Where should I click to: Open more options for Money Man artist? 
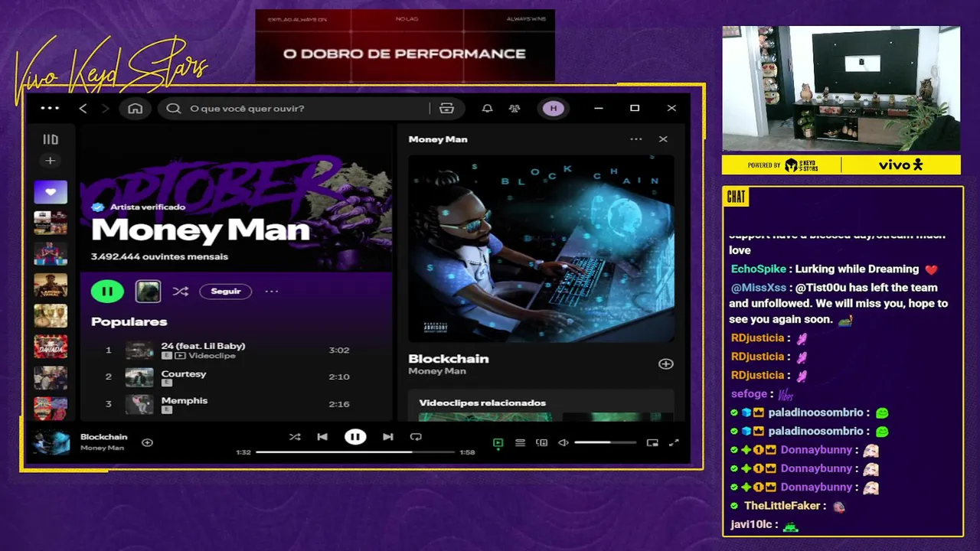[272, 291]
